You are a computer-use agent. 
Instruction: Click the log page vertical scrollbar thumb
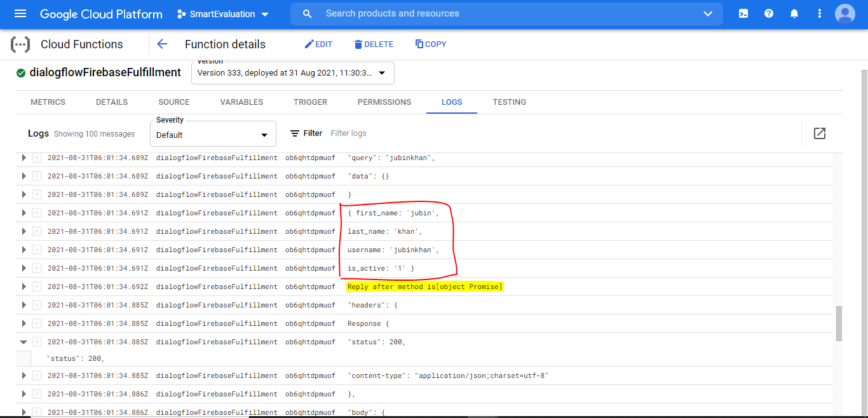tap(839, 323)
